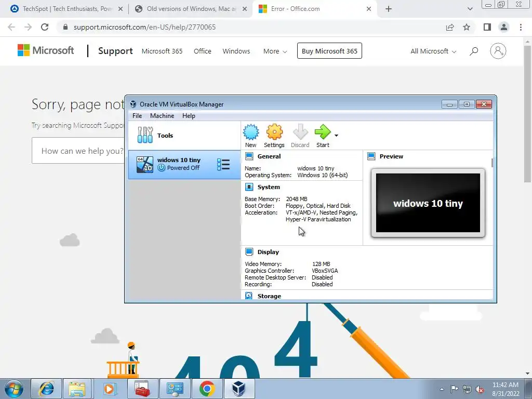Click the Display section heading
The width and height of the screenshot is (532, 399).
click(x=268, y=252)
